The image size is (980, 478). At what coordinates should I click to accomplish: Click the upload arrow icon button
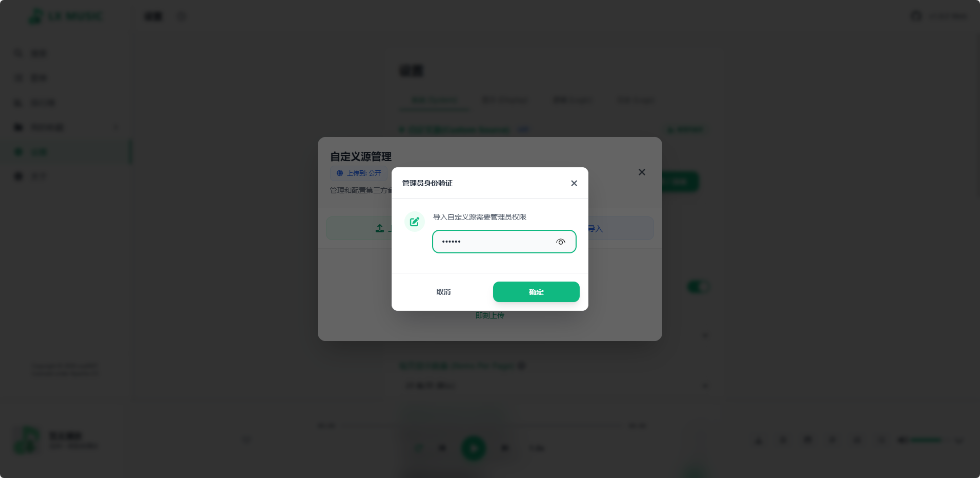[380, 228]
